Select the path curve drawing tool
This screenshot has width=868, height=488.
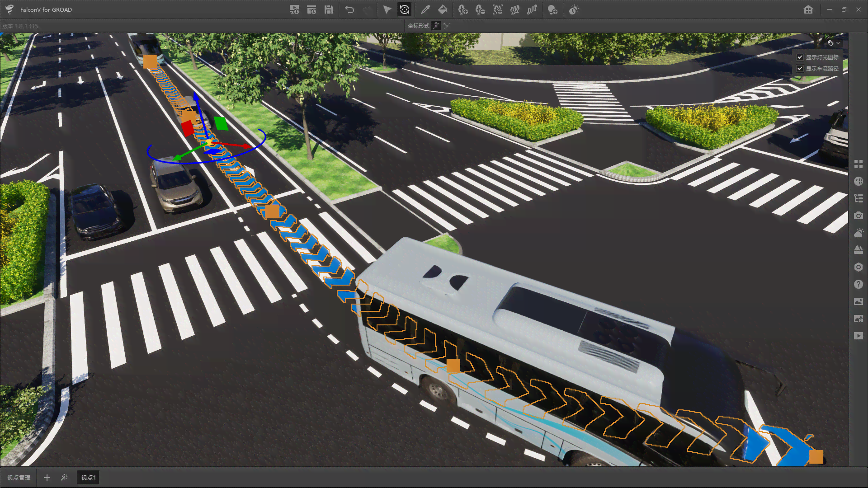point(532,9)
